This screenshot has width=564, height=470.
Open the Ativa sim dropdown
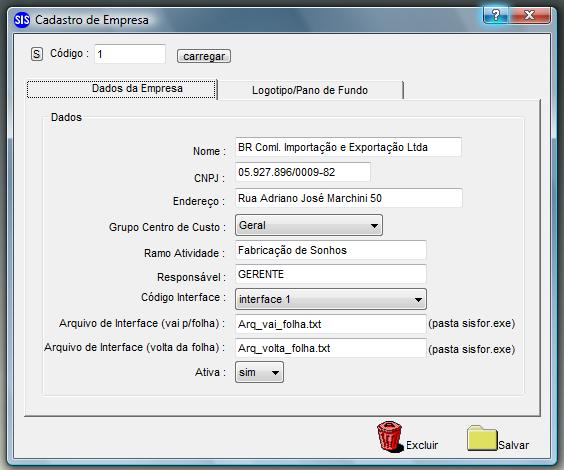(259, 372)
